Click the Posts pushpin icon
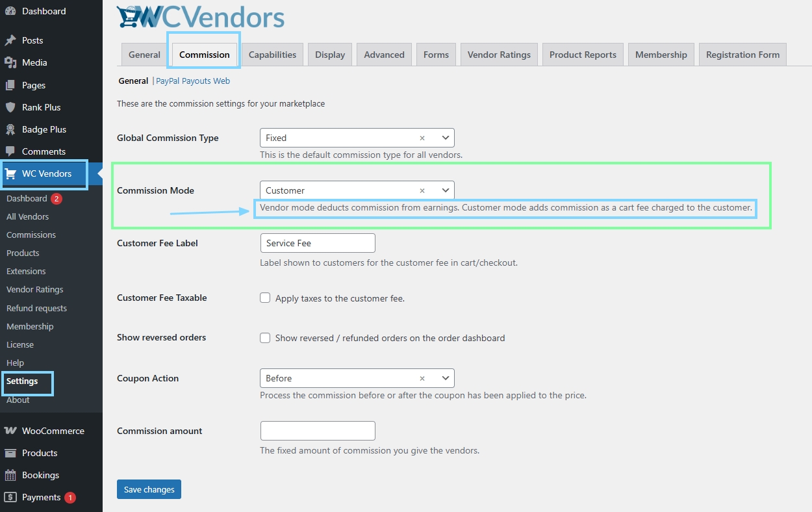Image resolution: width=812 pixels, height=512 pixels. [10, 40]
